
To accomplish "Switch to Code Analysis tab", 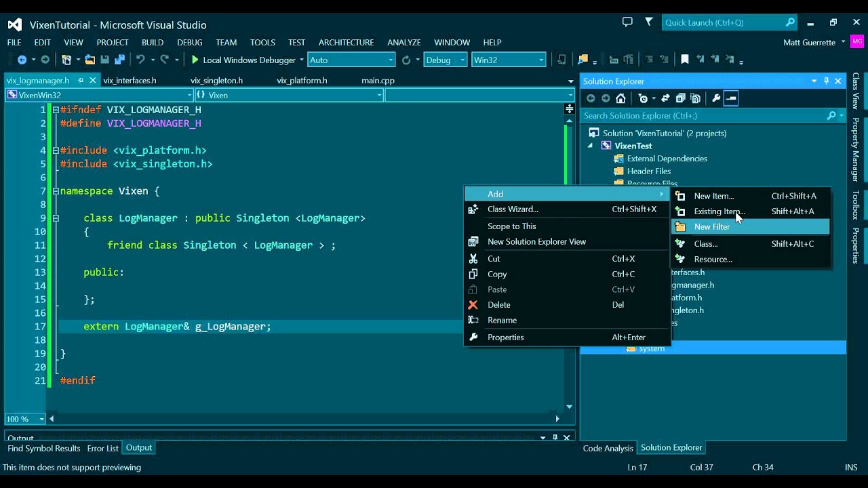I will pyautogui.click(x=608, y=448).
